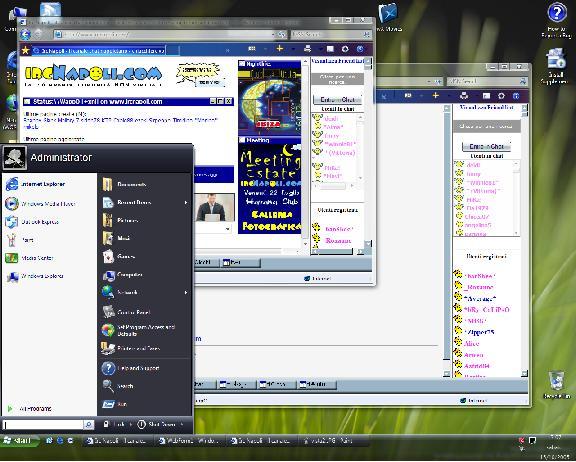The width and height of the screenshot is (576, 462).
Task: Click the printer icon in rear browser toolbar
Action: tap(464, 96)
